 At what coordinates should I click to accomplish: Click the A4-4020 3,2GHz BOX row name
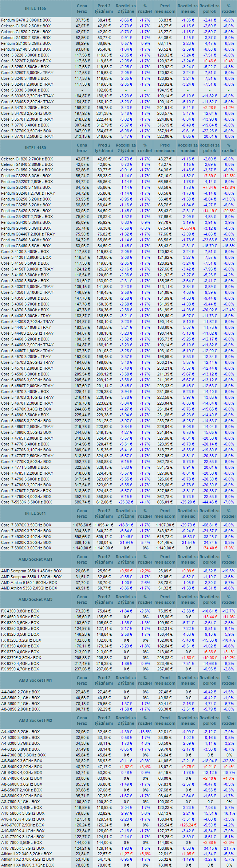[x=20, y=732]
